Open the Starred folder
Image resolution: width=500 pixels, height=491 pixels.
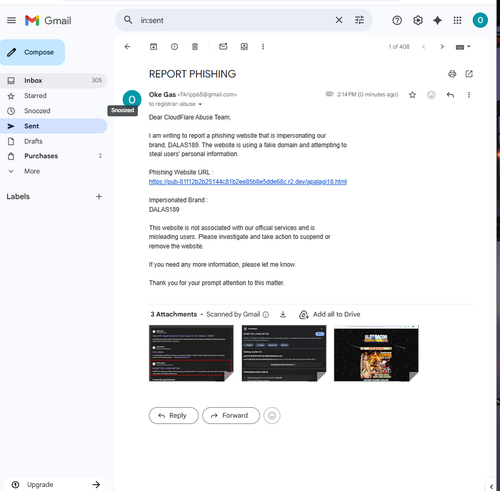[x=53, y=96]
